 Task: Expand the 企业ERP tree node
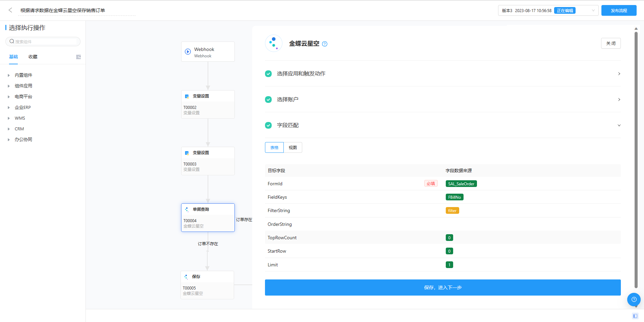tap(9, 108)
